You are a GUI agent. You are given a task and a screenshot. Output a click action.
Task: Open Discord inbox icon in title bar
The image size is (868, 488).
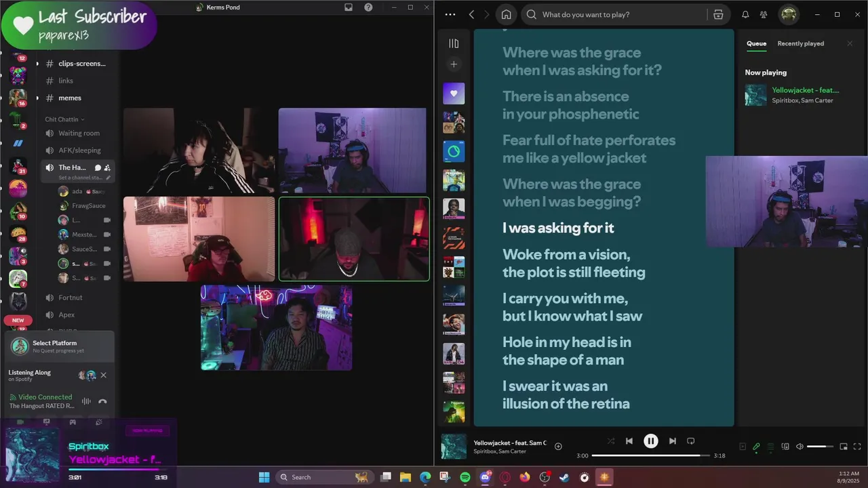click(349, 7)
